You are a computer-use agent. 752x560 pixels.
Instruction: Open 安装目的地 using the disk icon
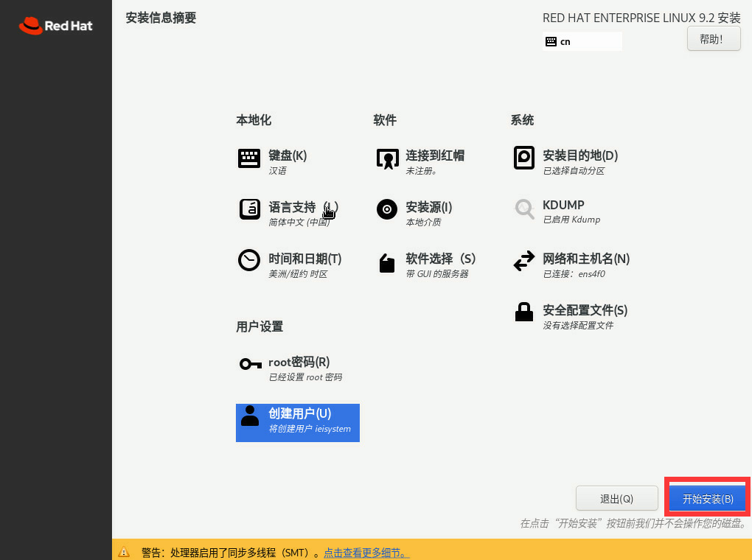pyautogui.click(x=524, y=158)
